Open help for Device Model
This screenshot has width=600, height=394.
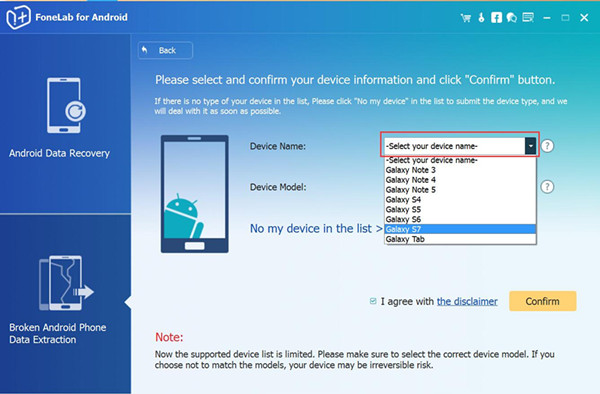click(547, 187)
